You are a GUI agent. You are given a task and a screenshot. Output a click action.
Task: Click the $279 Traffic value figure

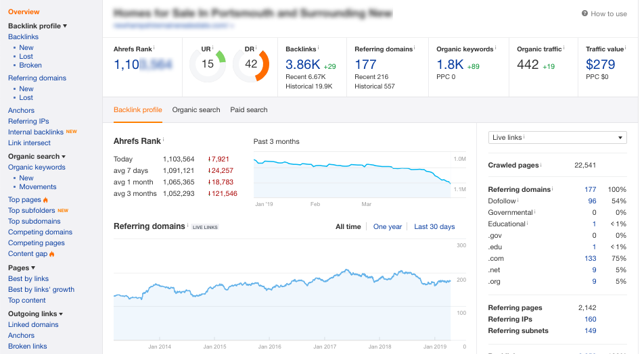[601, 64]
